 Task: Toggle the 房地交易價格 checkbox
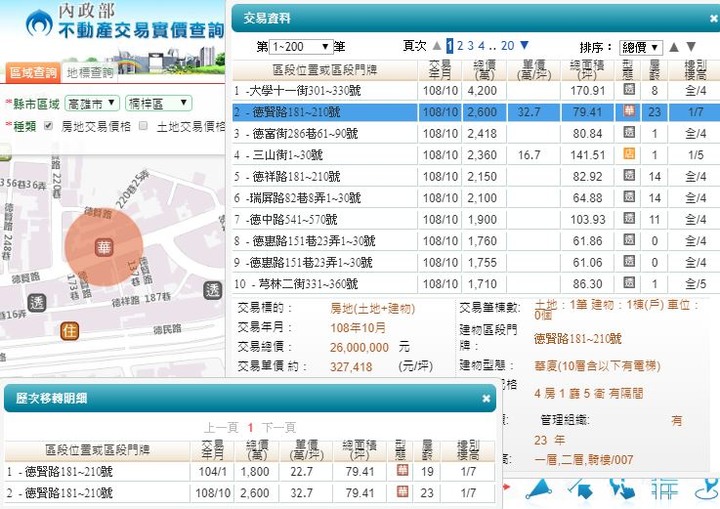[48, 125]
